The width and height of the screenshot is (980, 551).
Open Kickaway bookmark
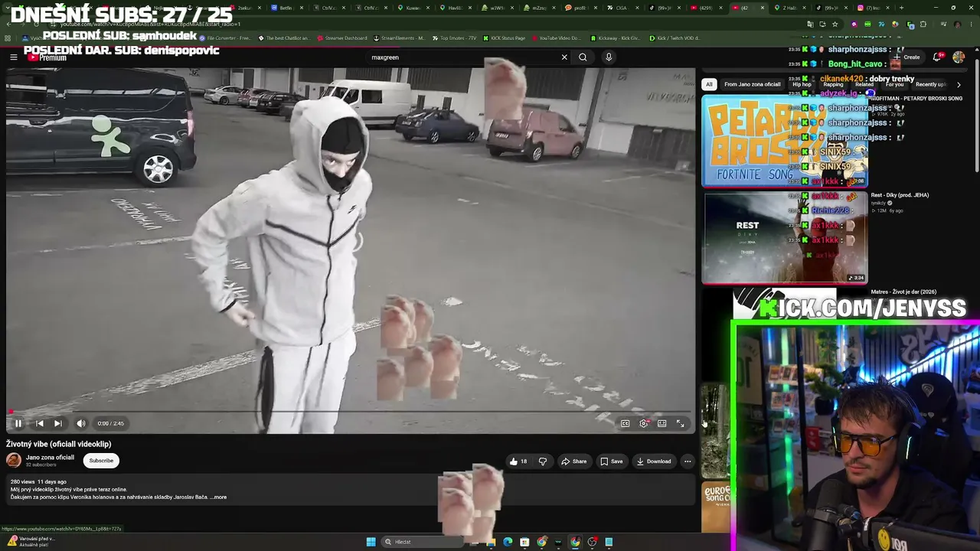(x=615, y=37)
